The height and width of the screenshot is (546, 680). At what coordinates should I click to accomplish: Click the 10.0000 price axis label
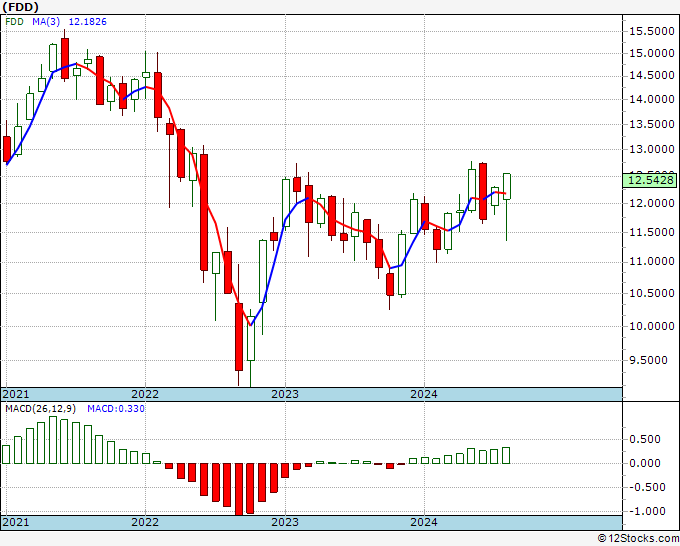[x=652, y=326]
